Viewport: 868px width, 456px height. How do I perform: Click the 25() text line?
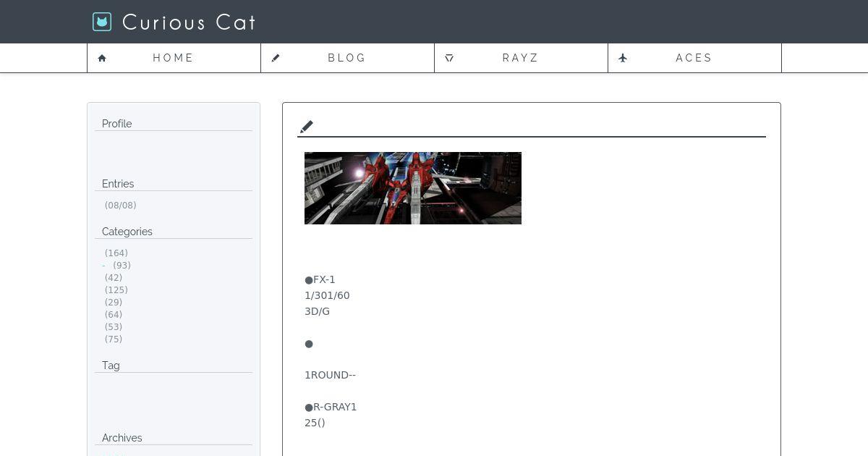coord(315,423)
